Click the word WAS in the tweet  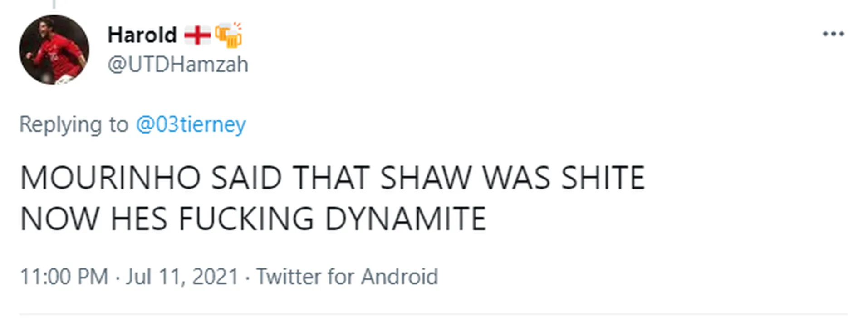pyautogui.click(x=516, y=178)
